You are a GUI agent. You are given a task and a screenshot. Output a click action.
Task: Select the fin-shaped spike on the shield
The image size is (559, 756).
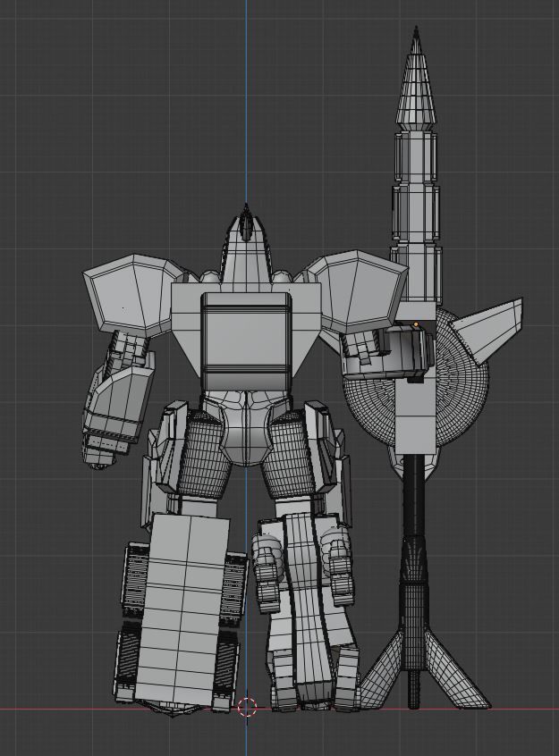tap(487, 330)
